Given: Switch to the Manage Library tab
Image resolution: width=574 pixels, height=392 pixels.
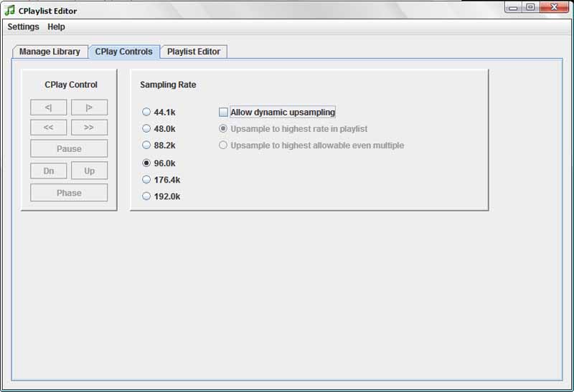Looking at the screenshot, I should [50, 52].
